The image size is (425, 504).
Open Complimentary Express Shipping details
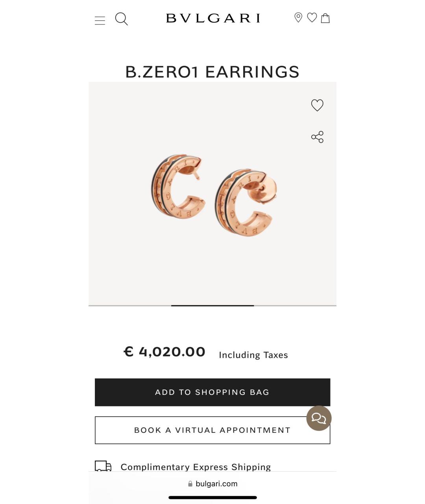196,467
